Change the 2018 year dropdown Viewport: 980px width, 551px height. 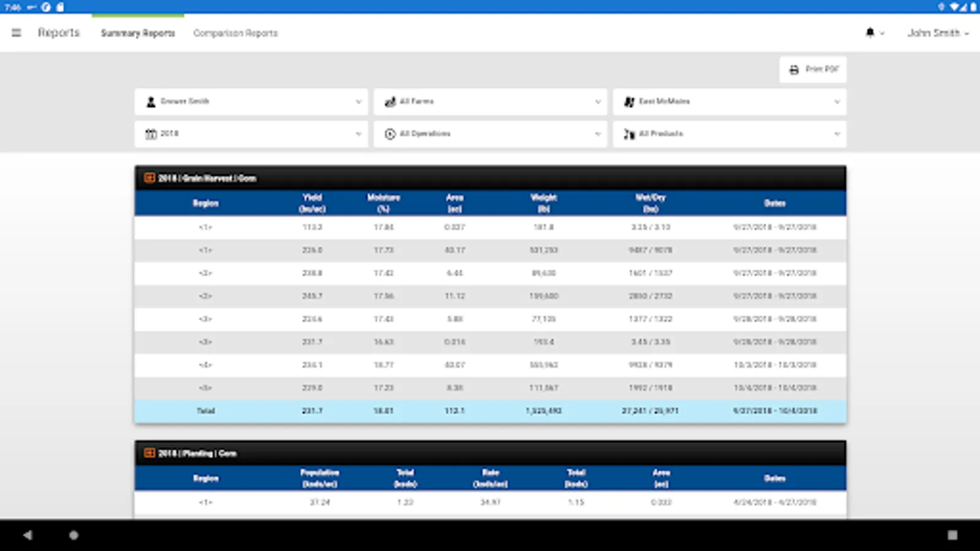coord(251,133)
